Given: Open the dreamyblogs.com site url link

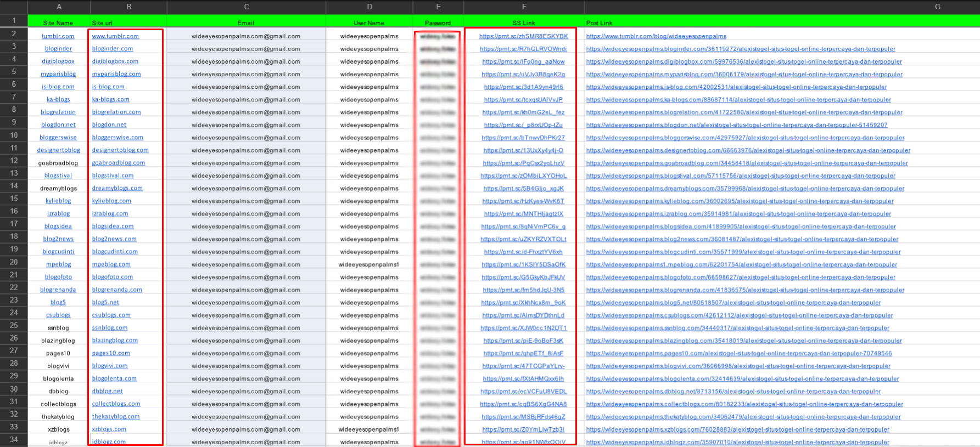Looking at the screenshot, I should point(117,188).
